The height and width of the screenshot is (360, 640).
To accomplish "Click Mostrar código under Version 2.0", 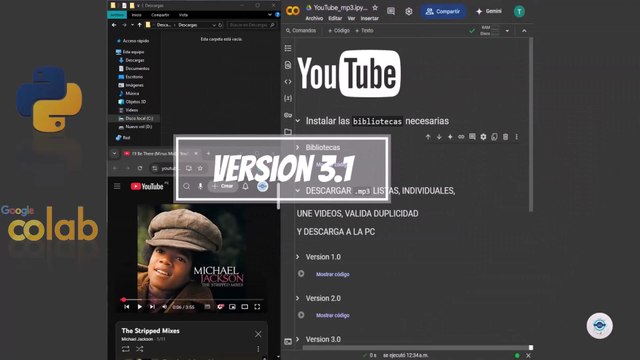I will coord(333,315).
